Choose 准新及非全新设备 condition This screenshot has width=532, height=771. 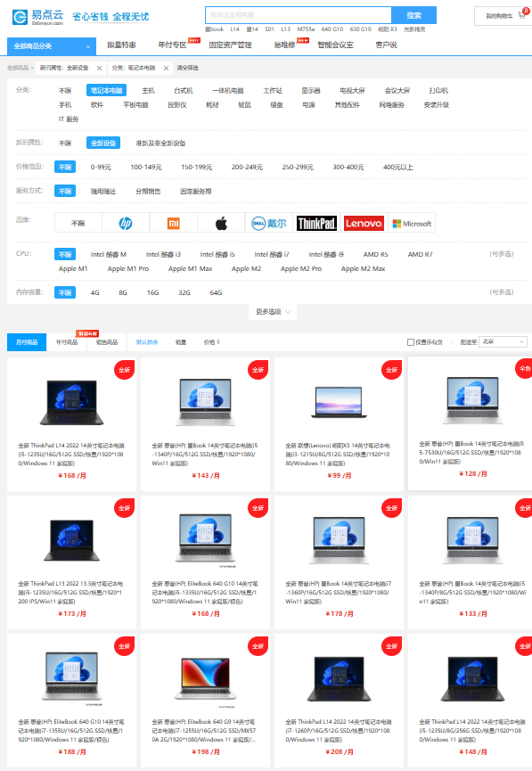[160, 144]
